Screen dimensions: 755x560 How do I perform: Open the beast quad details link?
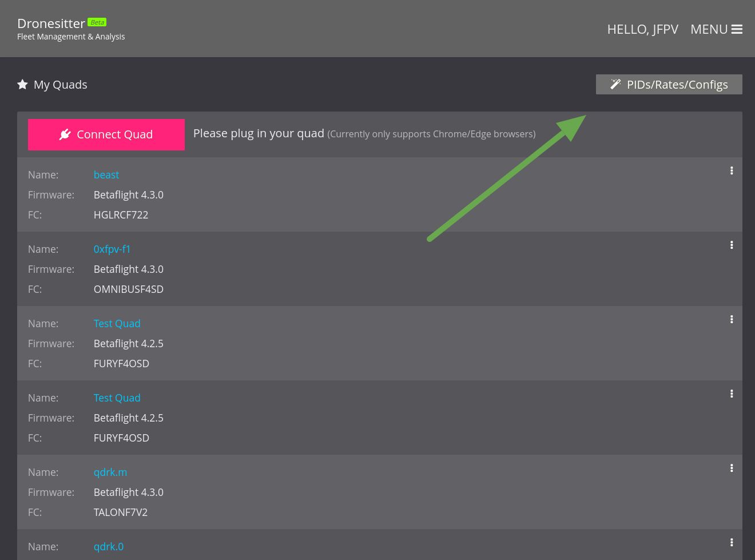click(106, 174)
